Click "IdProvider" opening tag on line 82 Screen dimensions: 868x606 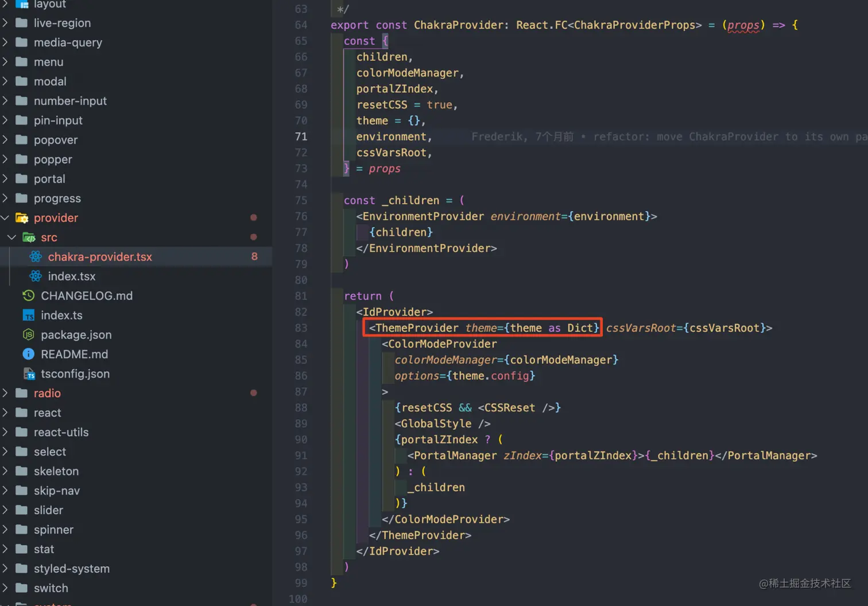[x=394, y=312]
